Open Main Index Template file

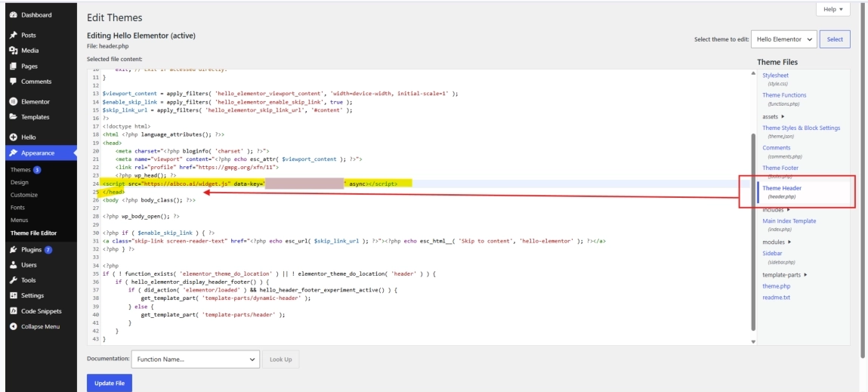(x=789, y=221)
